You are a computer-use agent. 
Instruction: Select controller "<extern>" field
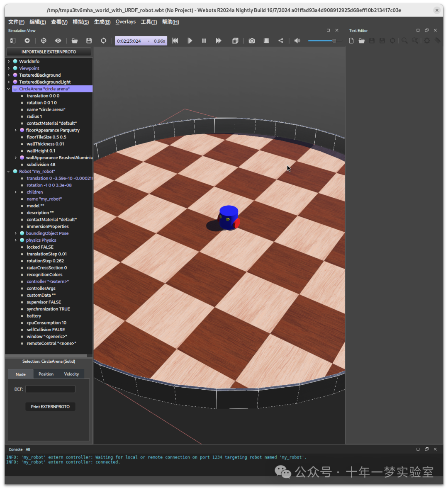[48, 281]
